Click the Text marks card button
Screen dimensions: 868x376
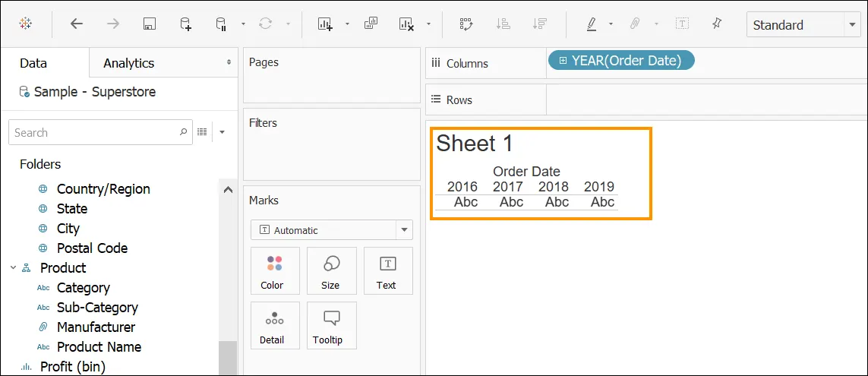(388, 270)
